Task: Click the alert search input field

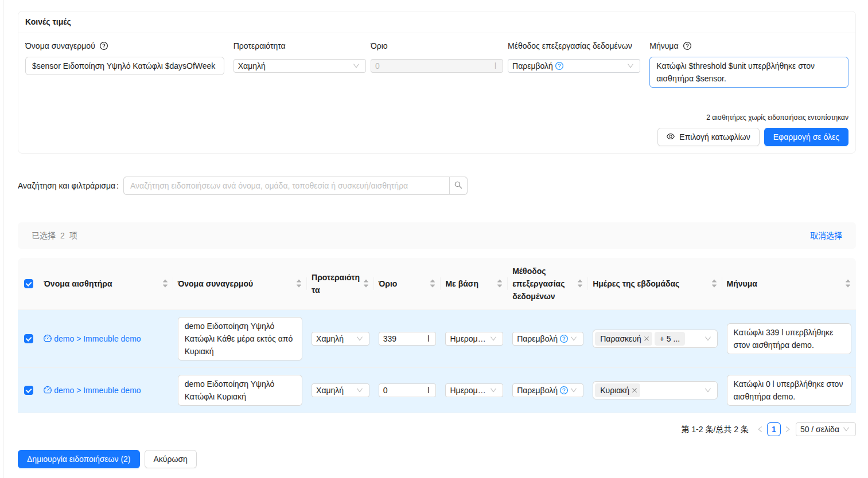Action: point(286,186)
